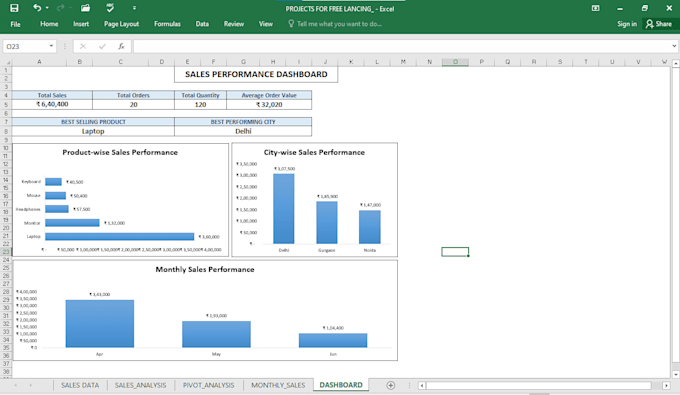The height and width of the screenshot is (395, 680).
Task: Click the horizontal scrollbar right arrow
Action: point(667,385)
